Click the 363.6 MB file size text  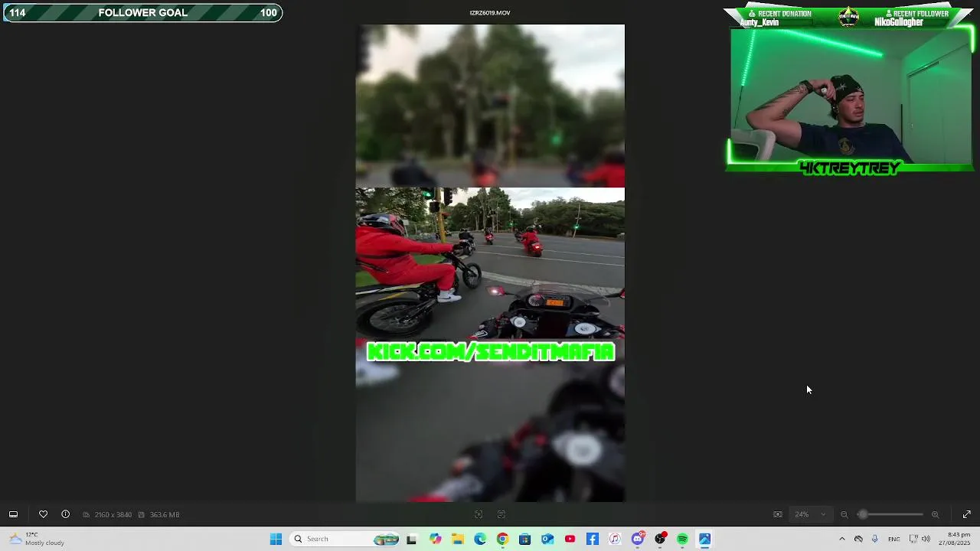[x=165, y=514]
